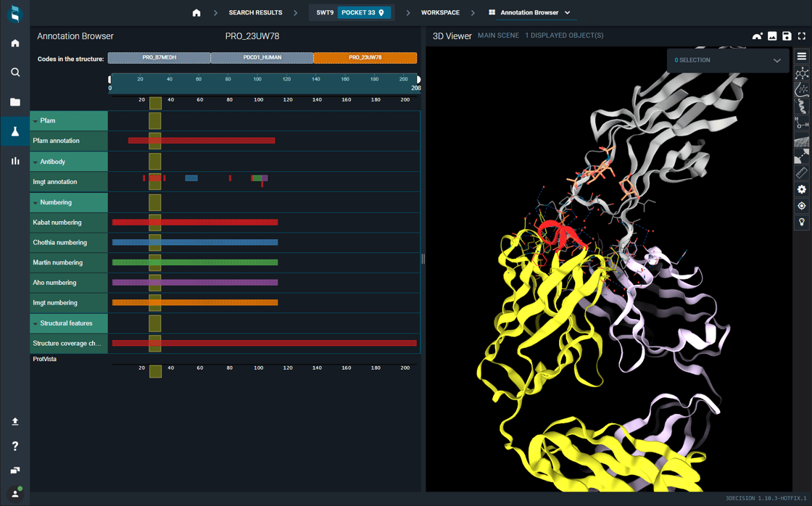The height and width of the screenshot is (506, 812).
Task: Toggle protein ribbon helix display
Action: coord(801,107)
